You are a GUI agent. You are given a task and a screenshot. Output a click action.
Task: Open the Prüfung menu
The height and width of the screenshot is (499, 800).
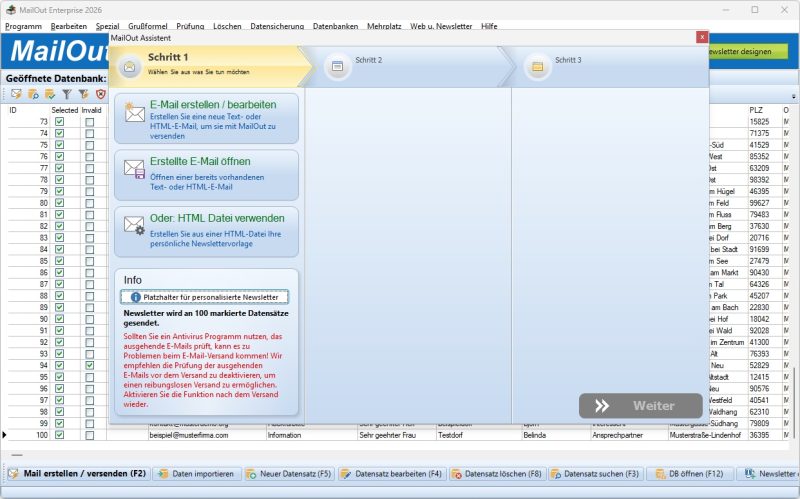point(190,26)
